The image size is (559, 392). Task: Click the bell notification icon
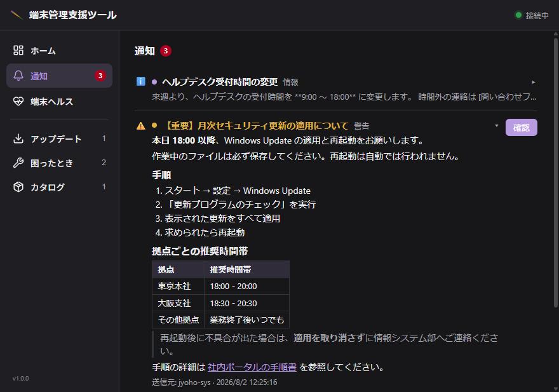tap(18, 76)
